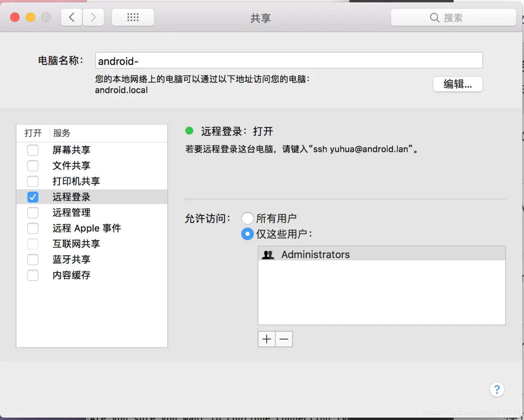This screenshot has height=420, width=524.
Task: Enable the 打印机共享 checkbox
Action: (33, 181)
